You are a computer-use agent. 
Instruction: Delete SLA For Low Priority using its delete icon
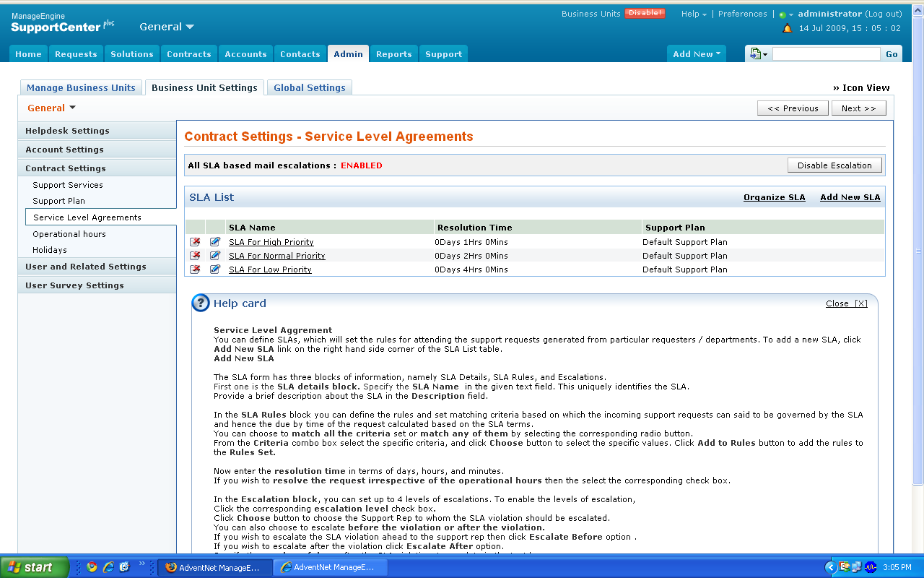click(195, 269)
